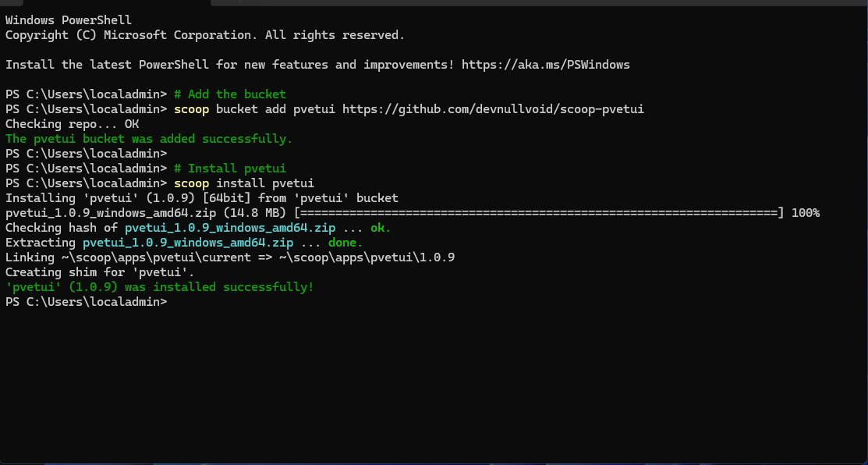Click the "100%" download percentage
The image size is (868, 465).
[805, 213]
